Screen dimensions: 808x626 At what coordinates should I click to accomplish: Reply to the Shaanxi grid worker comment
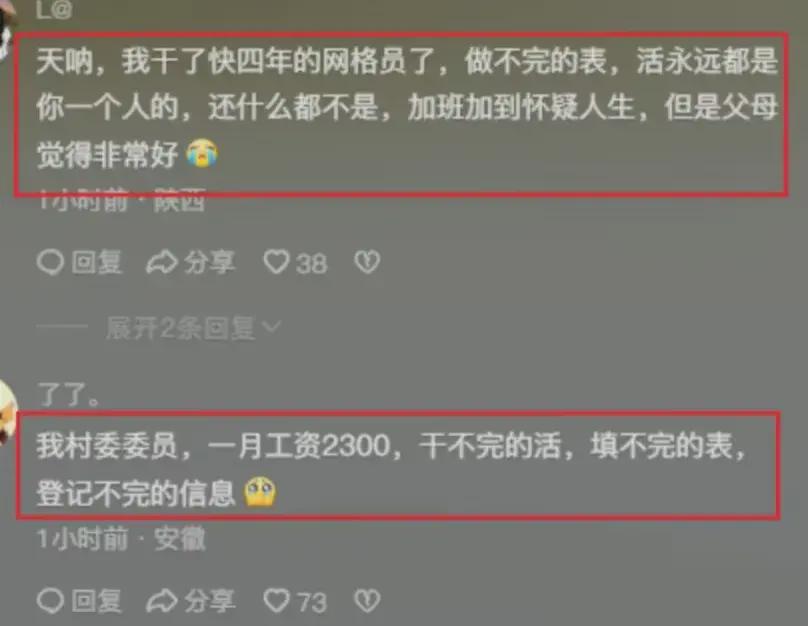[x=79, y=262]
